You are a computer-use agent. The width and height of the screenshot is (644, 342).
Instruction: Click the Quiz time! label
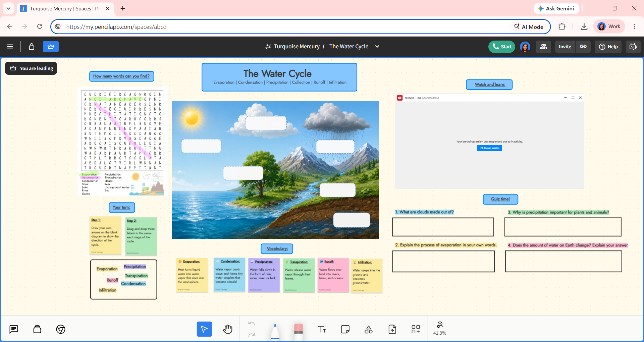pyautogui.click(x=500, y=199)
